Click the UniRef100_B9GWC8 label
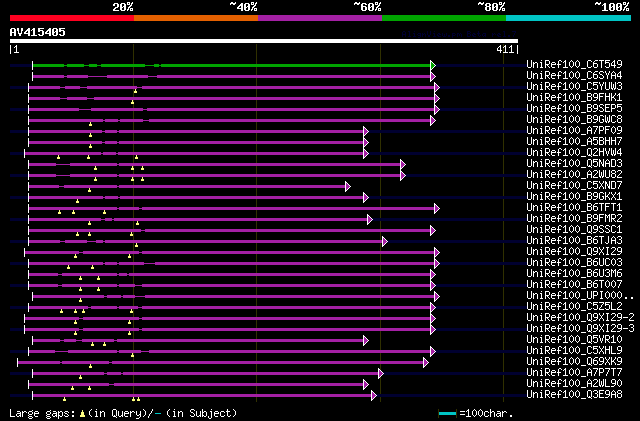The image size is (640, 421). [574, 120]
